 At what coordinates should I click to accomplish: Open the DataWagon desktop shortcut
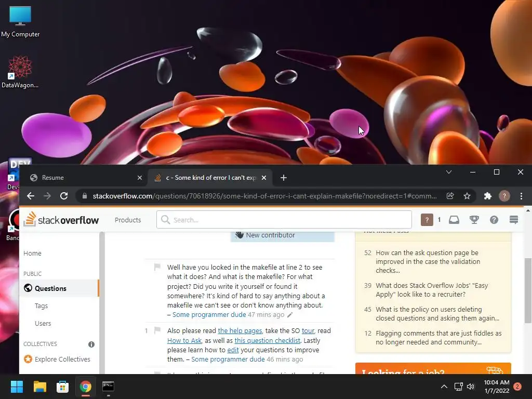pyautogui.click(x=20, y=72)
